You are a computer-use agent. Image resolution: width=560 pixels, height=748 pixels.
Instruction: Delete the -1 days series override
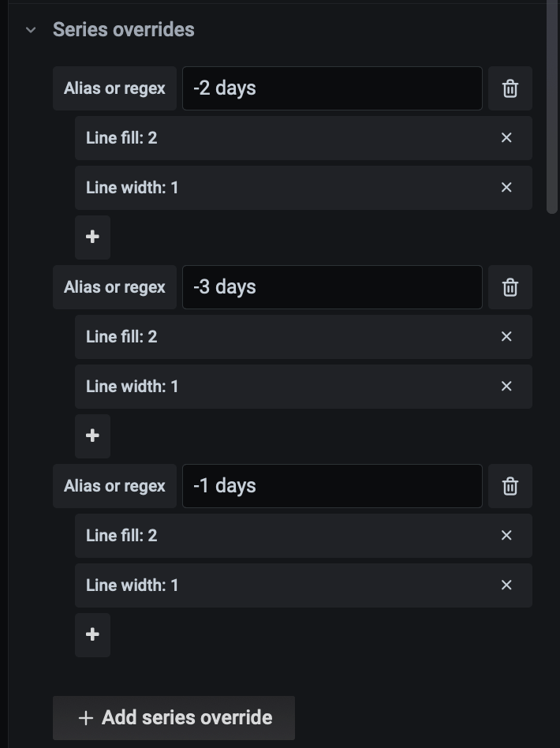(510, 486)
